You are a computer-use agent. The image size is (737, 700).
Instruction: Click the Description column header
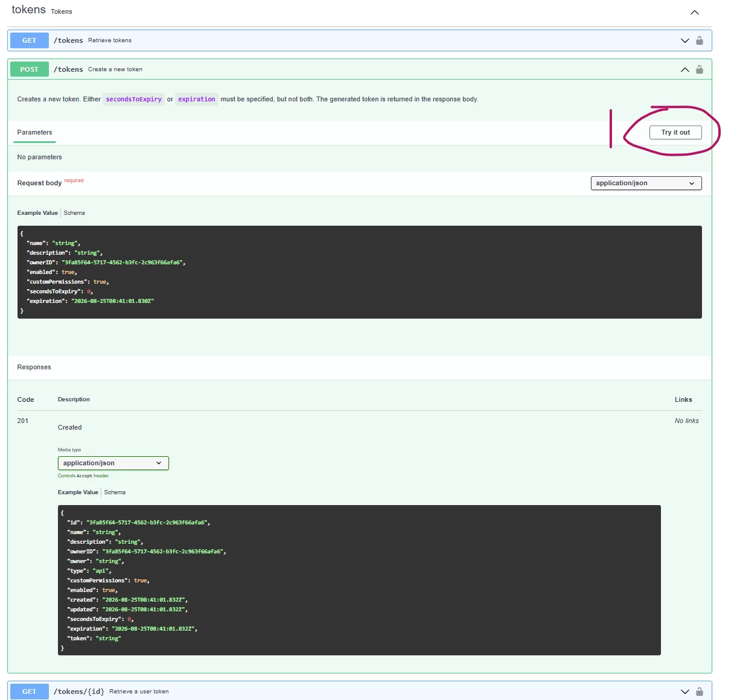tap(74, 399)
